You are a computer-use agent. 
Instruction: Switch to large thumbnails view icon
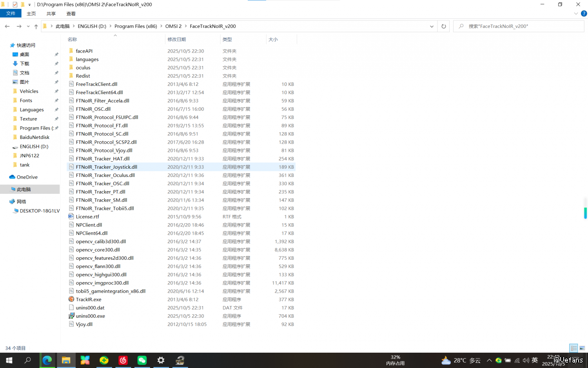[x=582, y=348]
